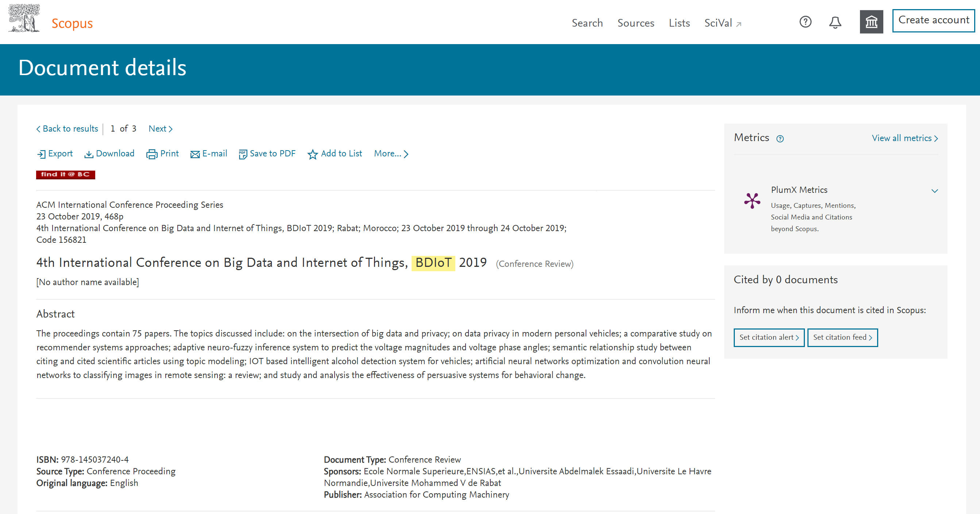The height and width of the screenshot is (514, 980).
Task: Click the PlumX Metrics star logo
Action: point(752,200)
